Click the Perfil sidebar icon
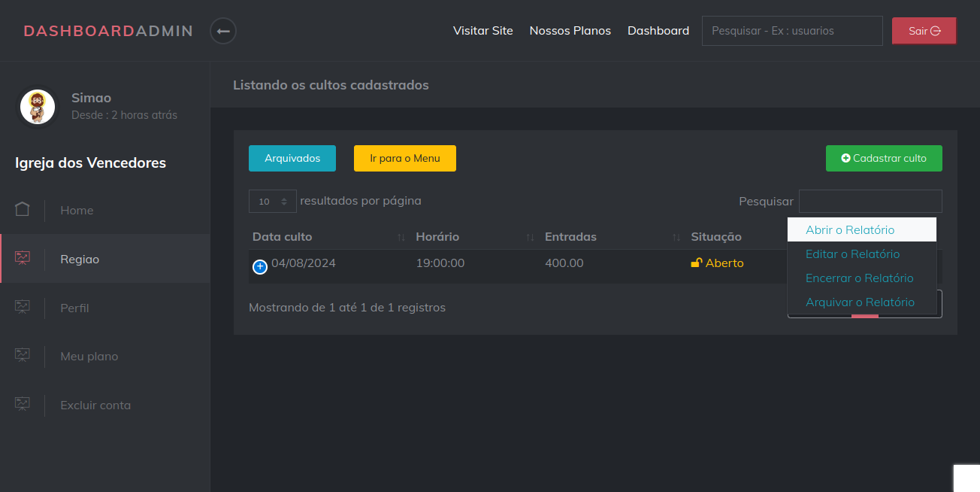 tap(23, 308)
